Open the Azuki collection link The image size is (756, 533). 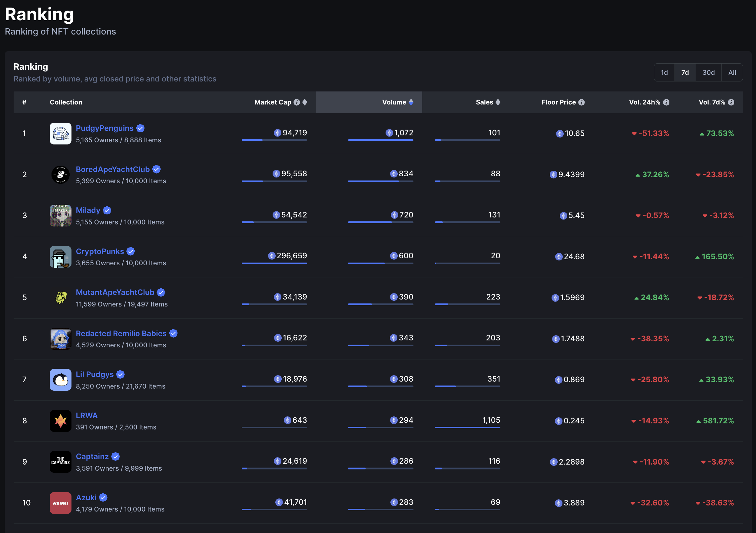click(86, 498)
